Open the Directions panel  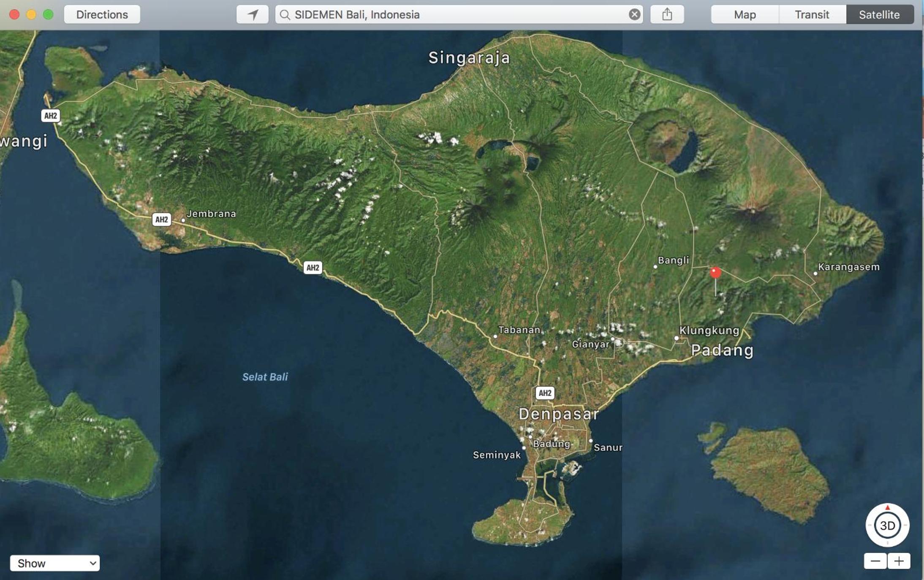[x=102, y=14]
